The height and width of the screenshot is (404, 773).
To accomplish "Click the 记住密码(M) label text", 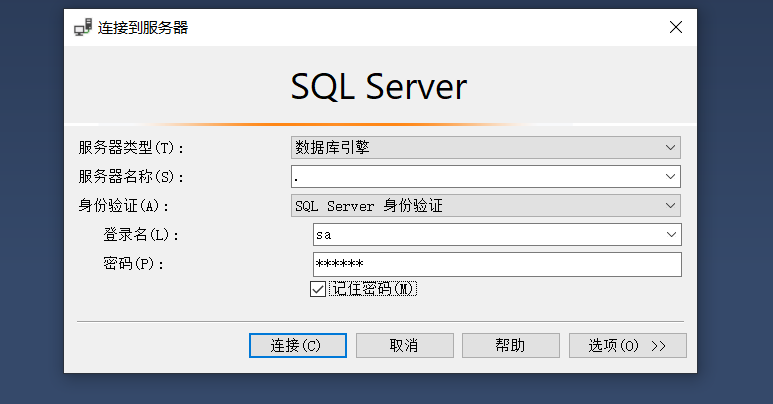I will click(x=373, y=289).
